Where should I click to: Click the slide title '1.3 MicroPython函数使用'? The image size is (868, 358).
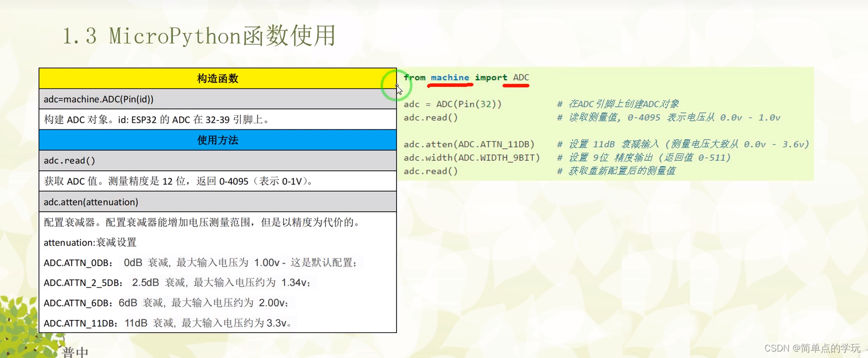199,36
